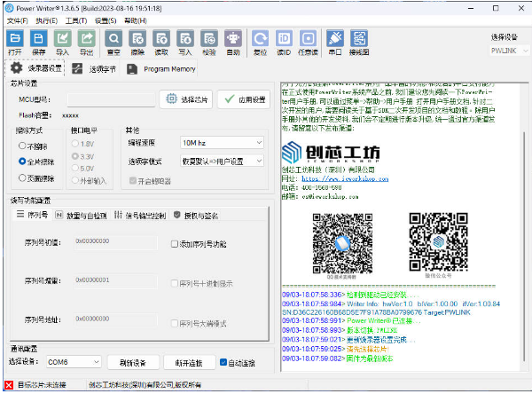
Task: Expand the 编程速度 10M hz dropdown
Action: [x=222, y=143]
